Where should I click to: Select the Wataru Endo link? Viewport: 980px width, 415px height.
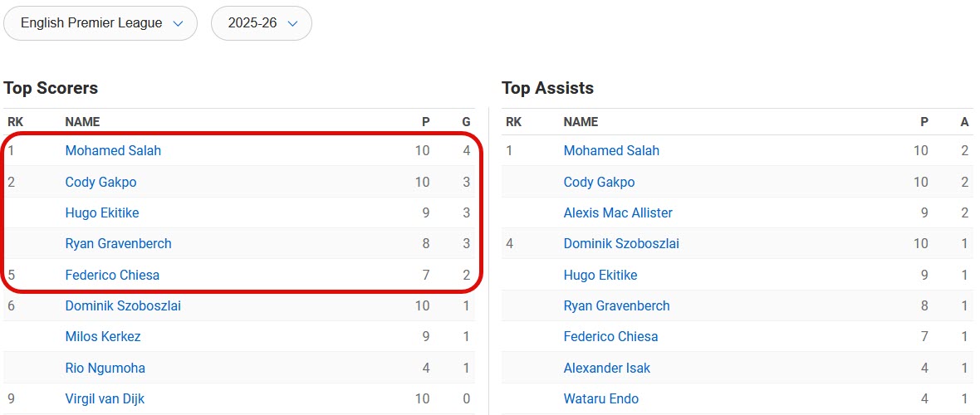pyautogui.click(x=601, y=399)
